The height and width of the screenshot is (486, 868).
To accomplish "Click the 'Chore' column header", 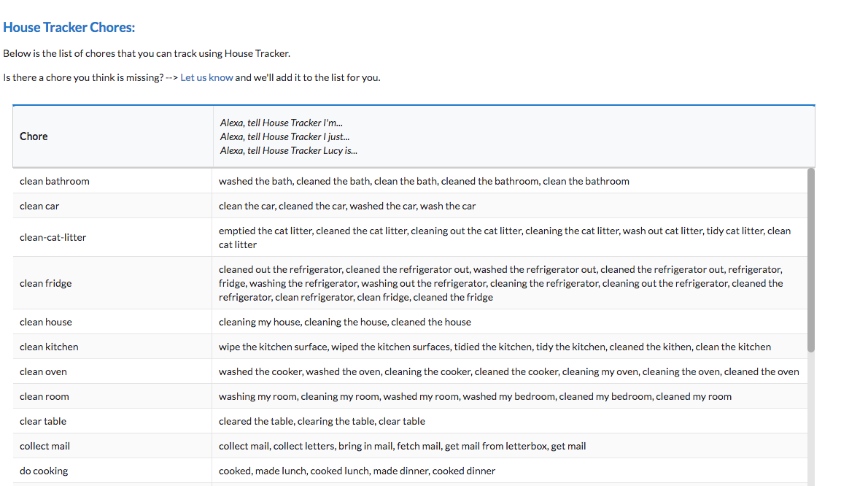I will tap(113, 136).
